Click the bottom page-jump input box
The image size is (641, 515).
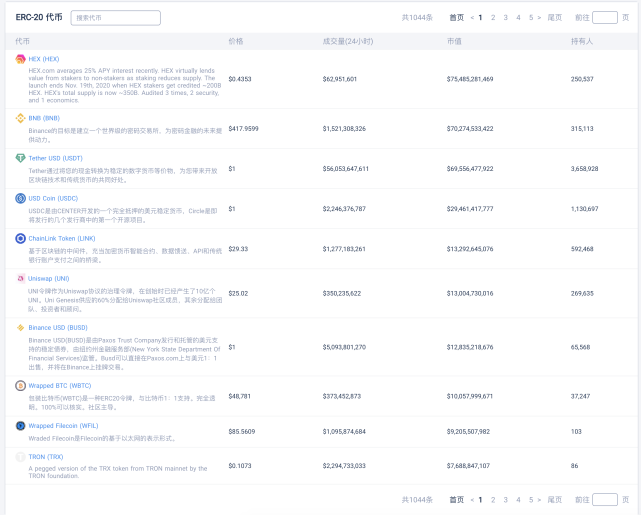pos(605,499)
